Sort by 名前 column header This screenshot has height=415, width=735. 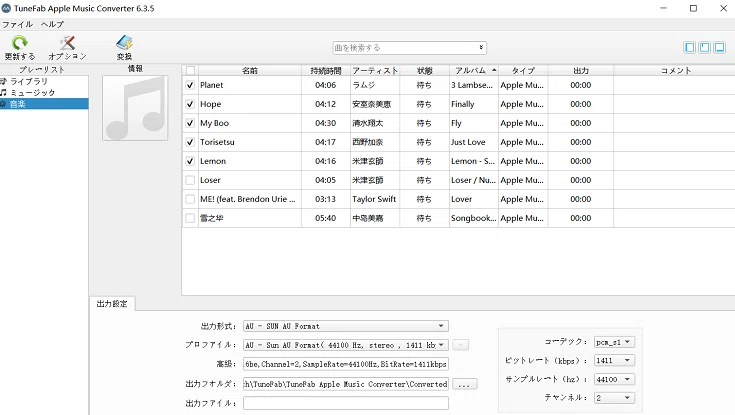pos(250,70)
